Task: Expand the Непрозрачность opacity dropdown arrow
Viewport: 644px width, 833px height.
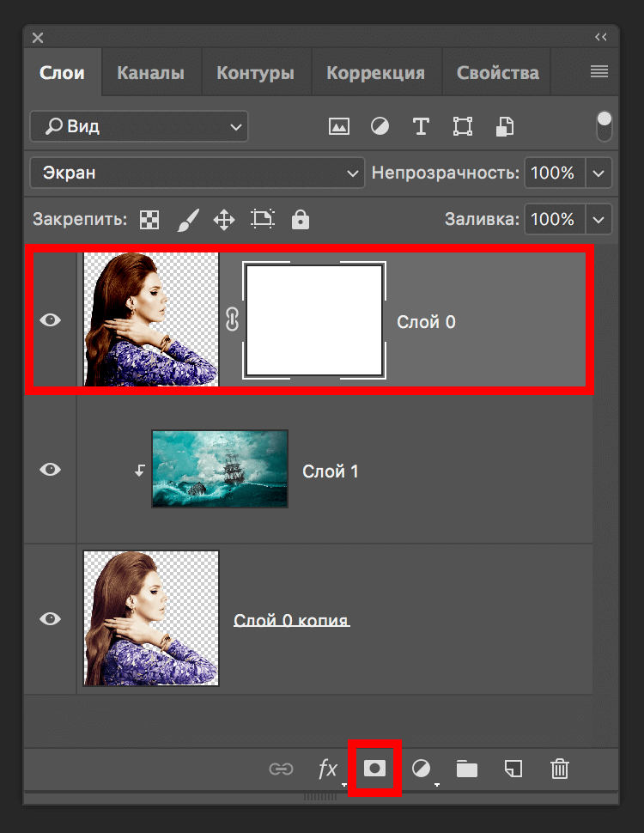Action: click(x=598, y=173)
